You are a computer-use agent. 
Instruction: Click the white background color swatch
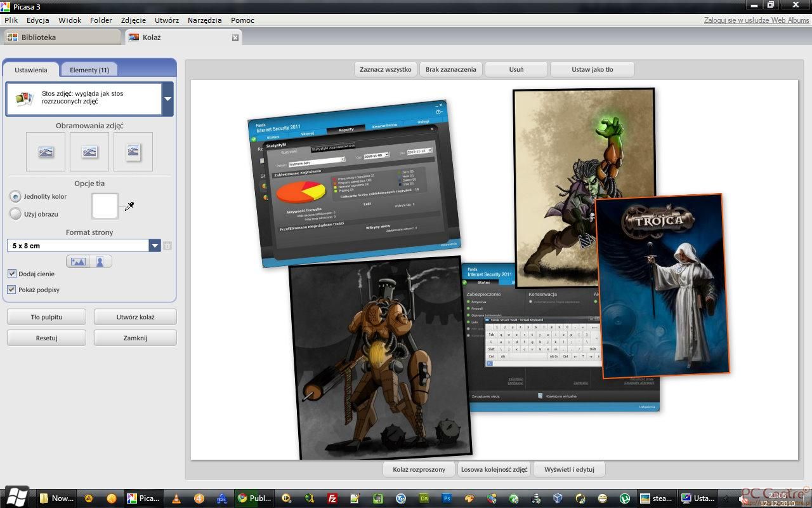click(x=105, y=206)
